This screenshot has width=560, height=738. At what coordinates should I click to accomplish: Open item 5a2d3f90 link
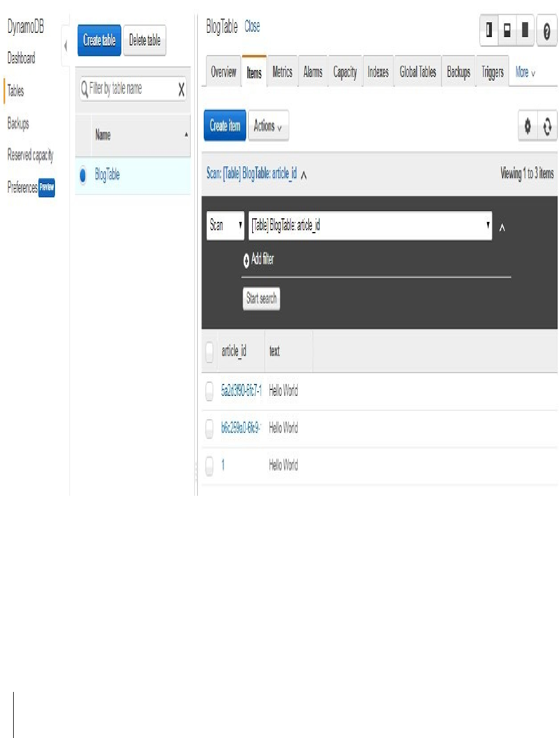241,392
